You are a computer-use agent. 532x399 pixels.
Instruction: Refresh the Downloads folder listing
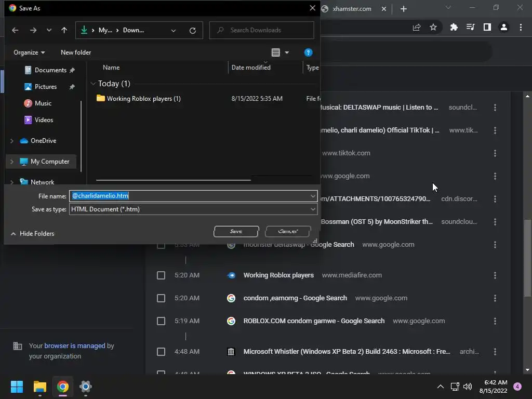[x=192, y=31]
